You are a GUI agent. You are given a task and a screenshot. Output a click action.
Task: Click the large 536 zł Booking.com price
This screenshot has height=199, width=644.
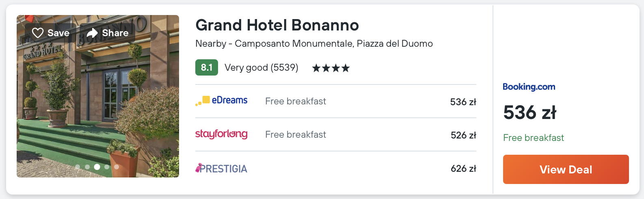(x=529, y=112)
